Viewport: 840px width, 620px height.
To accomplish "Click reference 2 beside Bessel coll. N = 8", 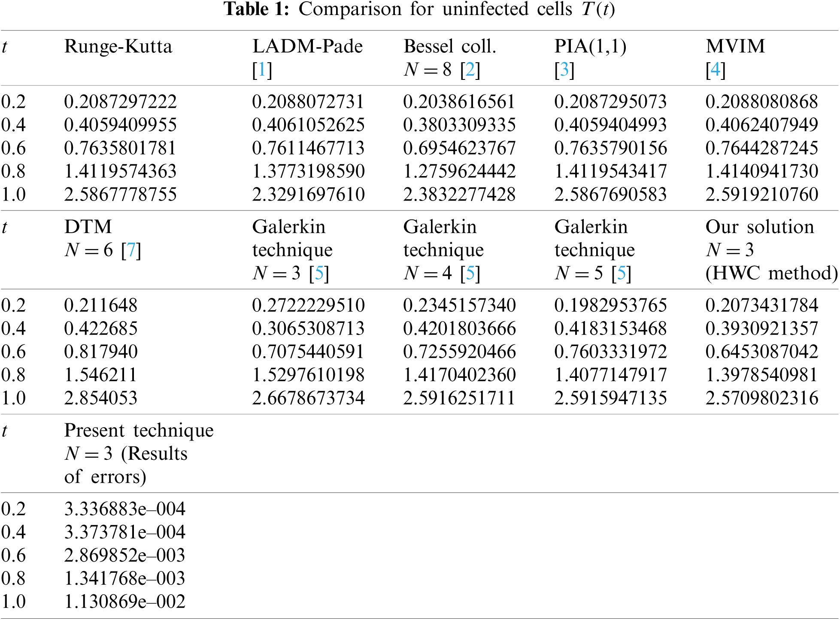I will click(470, 70).
